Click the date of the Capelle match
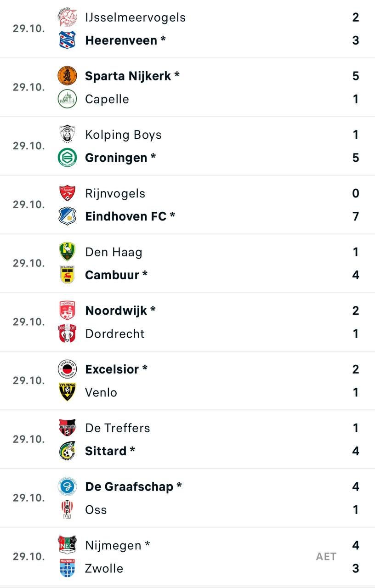The width and height of the screenshot is (375, 588). point(28,87)
